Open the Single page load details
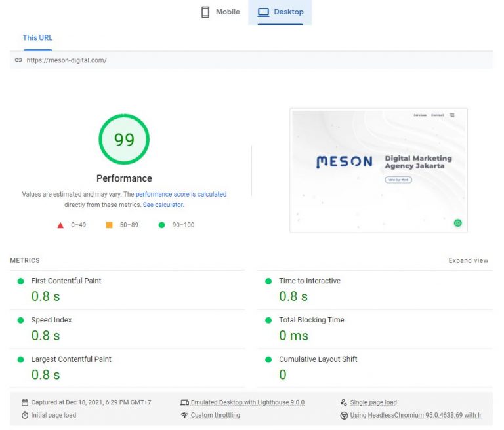504x430 pixels. point(373,402)
